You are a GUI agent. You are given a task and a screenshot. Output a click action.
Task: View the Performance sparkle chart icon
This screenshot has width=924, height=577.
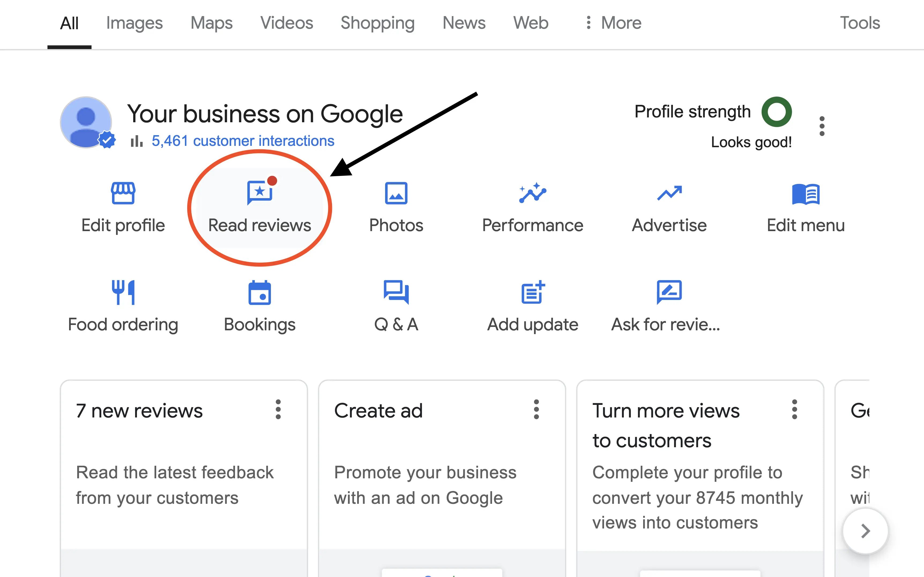point(532,193)
